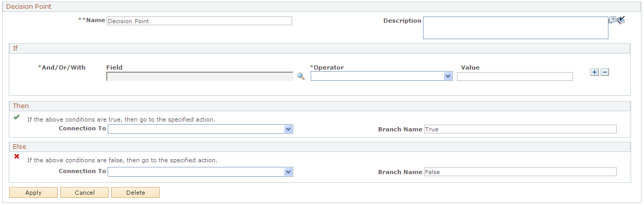Viewport: 644px width, 205px height.
Task: Delete this decision point
Action: click(x=135, y=193)
